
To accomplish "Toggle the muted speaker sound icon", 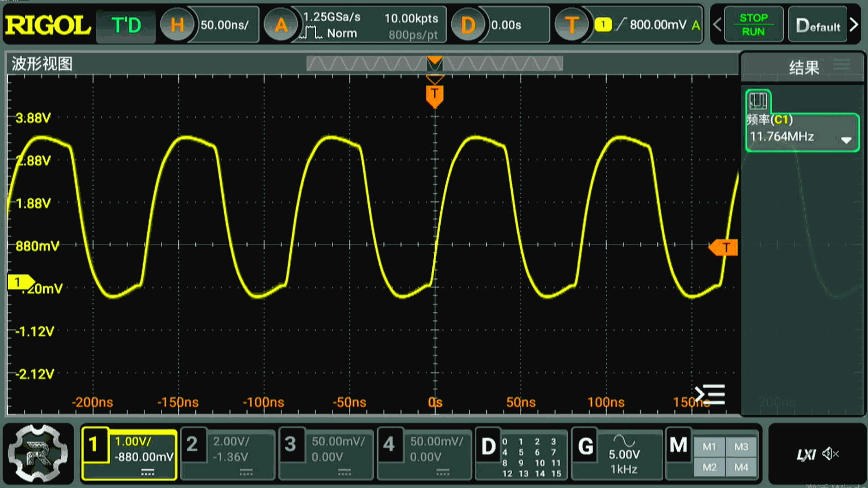I will [830, 454].
